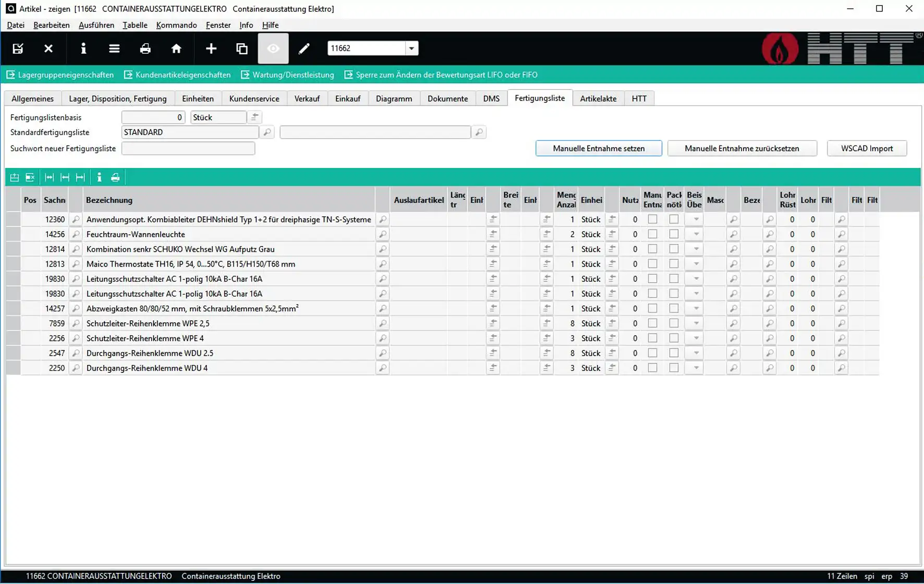Switch to Lager, Disposition, Fertigung tab
The image size is (924, 584).
[118, 99]
